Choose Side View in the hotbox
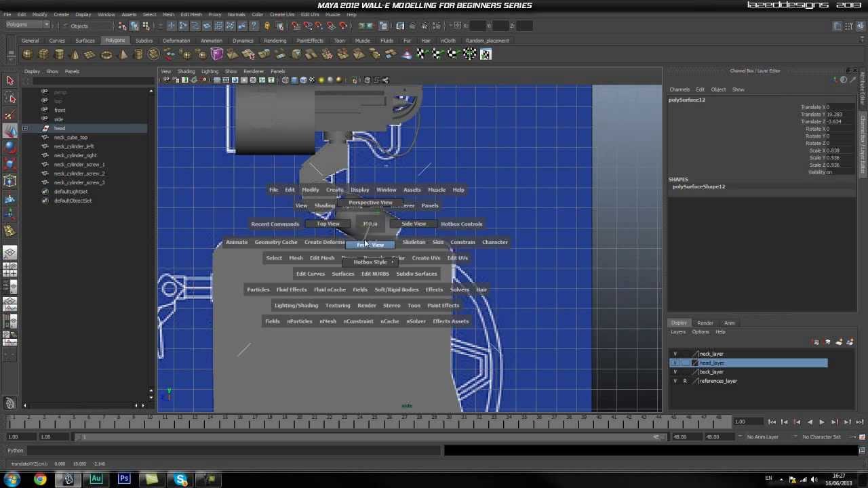Viewport: 868px width, 488px height. coord(414,224)
